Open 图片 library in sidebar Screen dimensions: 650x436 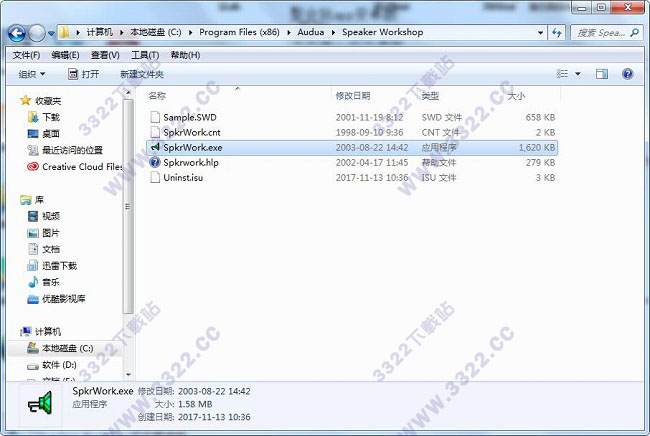[x=51, y=233]
